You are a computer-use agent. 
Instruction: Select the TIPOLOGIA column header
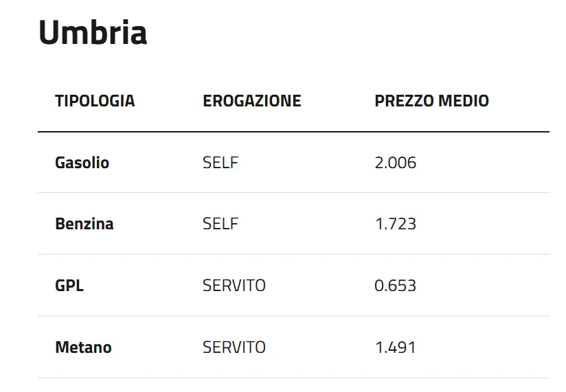click(95, 101)
